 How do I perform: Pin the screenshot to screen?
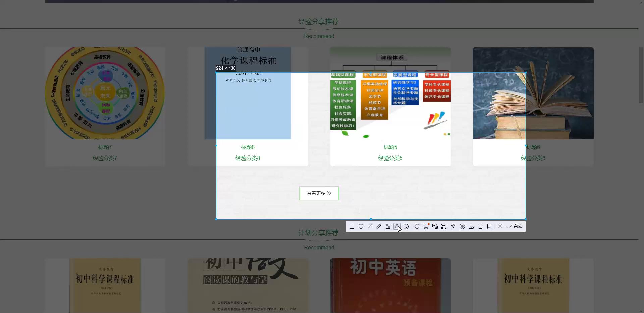pos(453,226)
